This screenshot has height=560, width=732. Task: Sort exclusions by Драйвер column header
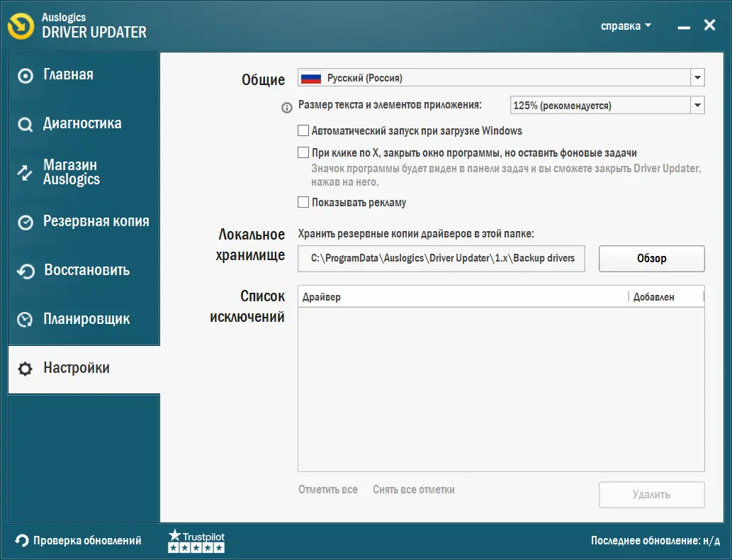click(463, 297)
